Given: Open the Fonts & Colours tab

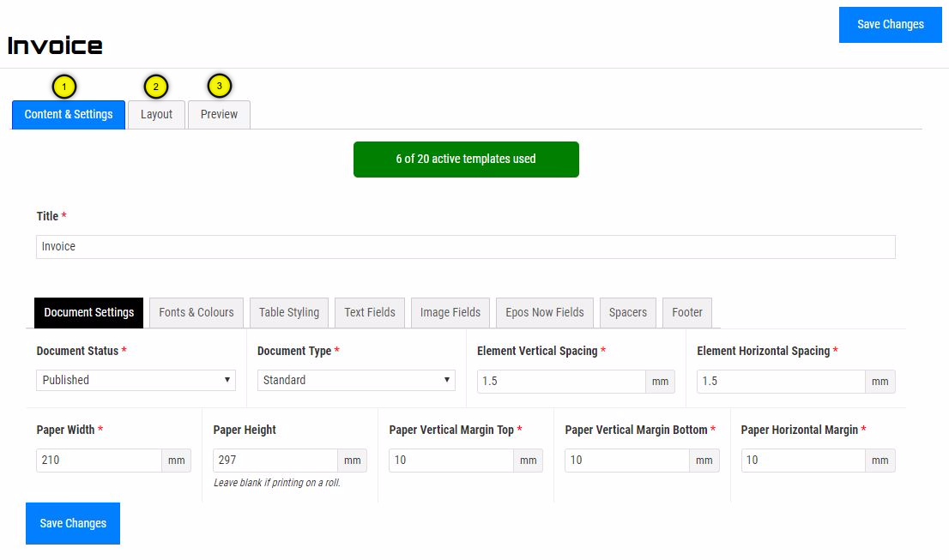Looking at the screenshot, I should 196,313.
